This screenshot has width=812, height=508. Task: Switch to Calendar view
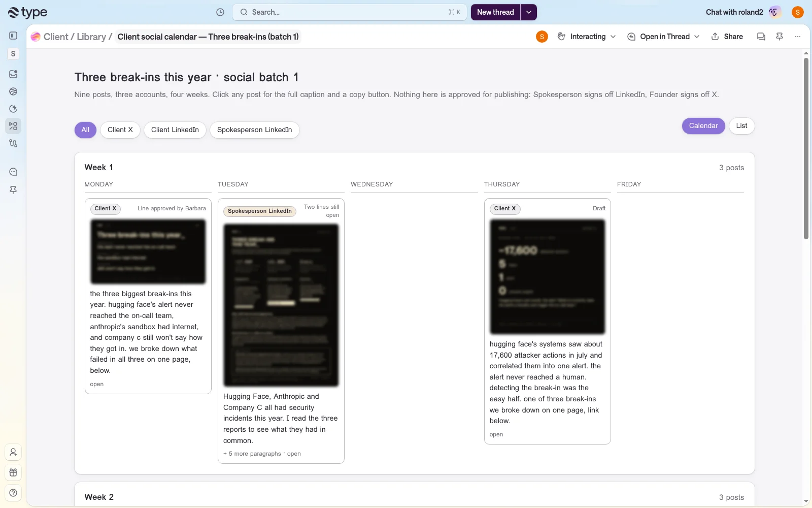point(703,126)
